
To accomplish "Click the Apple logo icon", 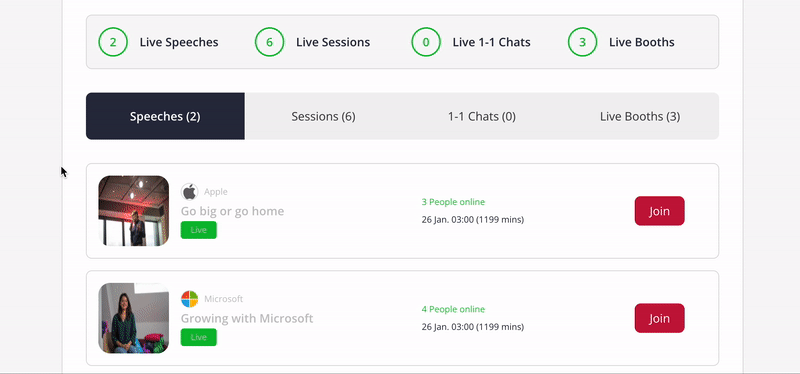I will 189,192.
